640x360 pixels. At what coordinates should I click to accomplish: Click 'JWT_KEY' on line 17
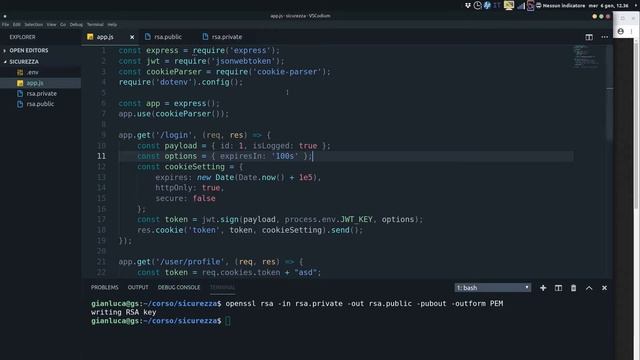coord(356,220)
